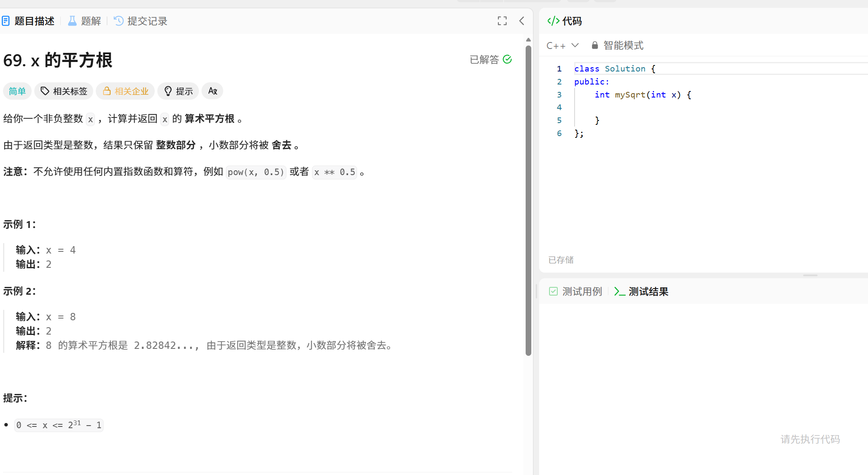868x475 pixels.
Task: Show the 相关标签 related tags
Action: pos(64,91)
